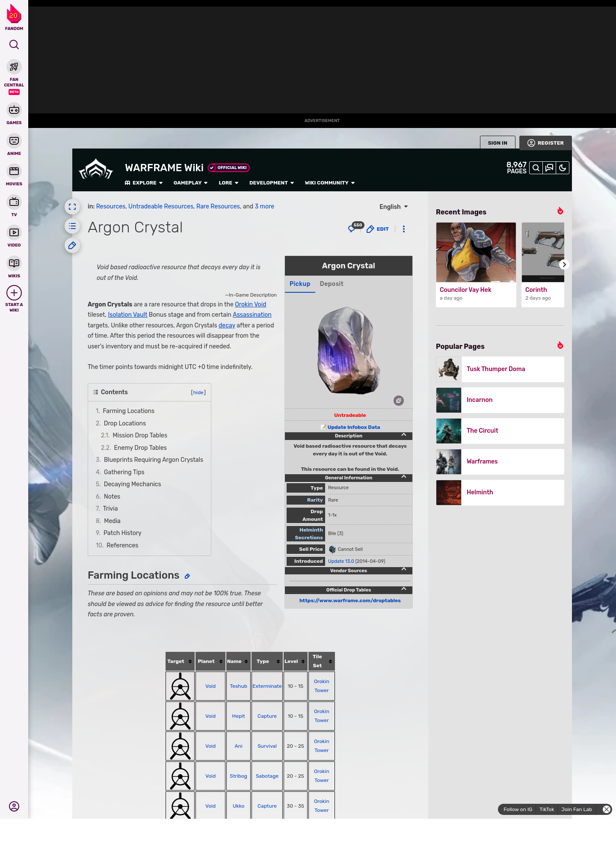Viewport: 616px width, 856px height.
Task: Open the Helminth popular page
Action: point(500,493)
